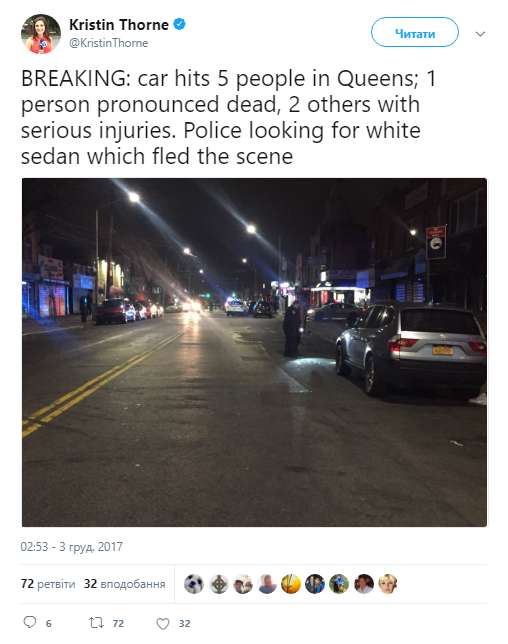Image resolution: width=508 pixels, height=644 pixels.
Task: View the 32 вподобання list
Action: (124, 584)
